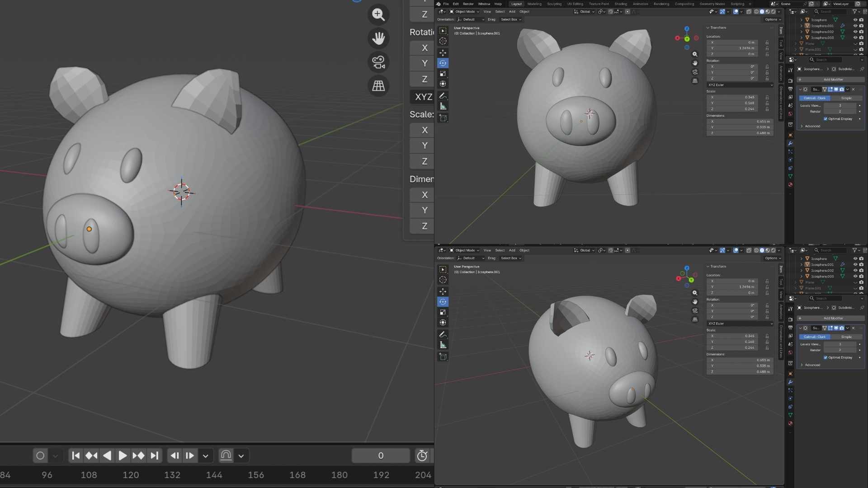Open the Render menu in top menu bar
This screenshot has width=868, height=488.
pos(468,4)
